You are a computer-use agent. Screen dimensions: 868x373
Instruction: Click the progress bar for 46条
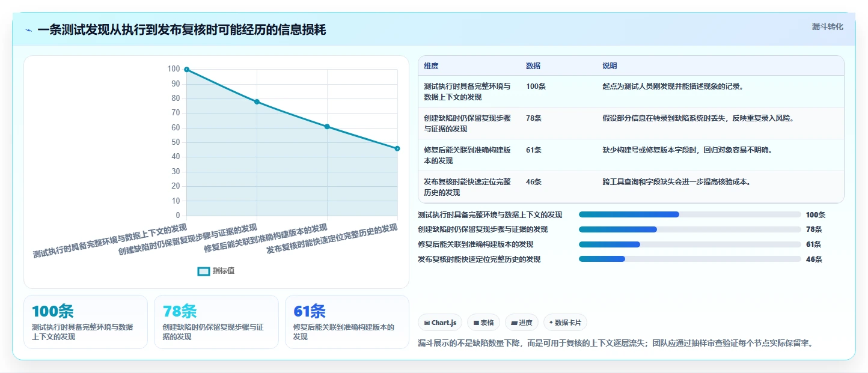[x=690, y=259]
